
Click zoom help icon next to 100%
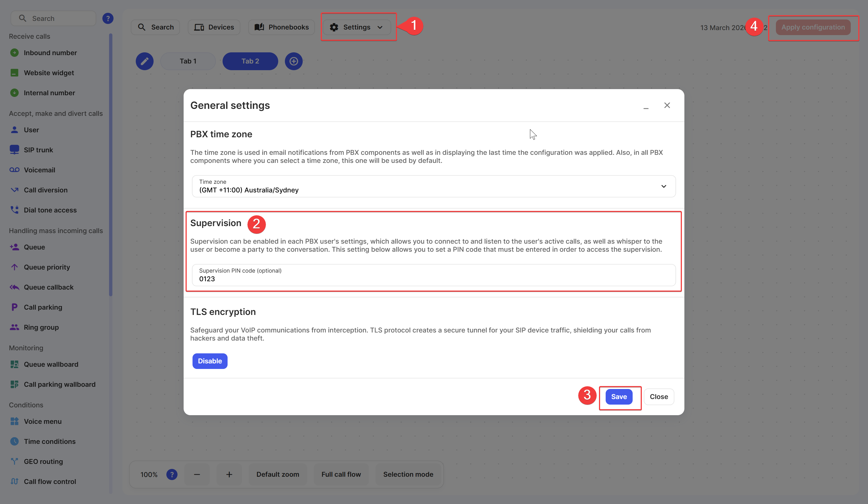[x=172, y=474]
